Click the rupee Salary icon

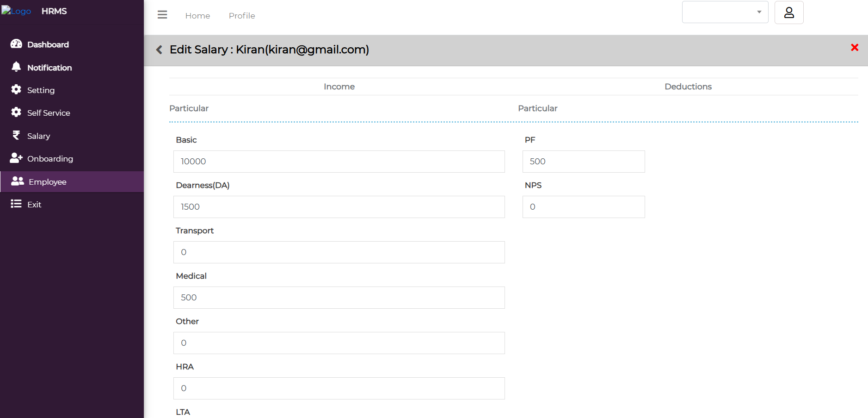pyautogui.click(x=16, y=135)
